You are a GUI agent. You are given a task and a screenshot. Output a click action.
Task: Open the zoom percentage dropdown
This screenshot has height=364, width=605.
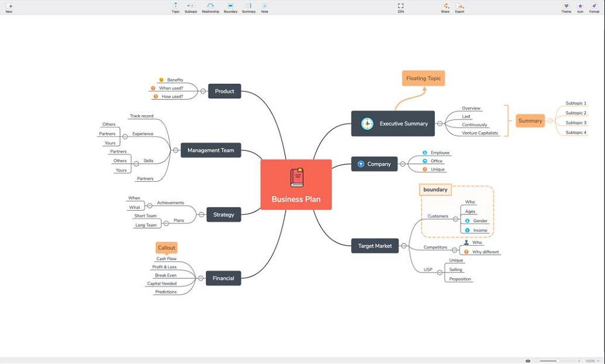click(591, 361)
